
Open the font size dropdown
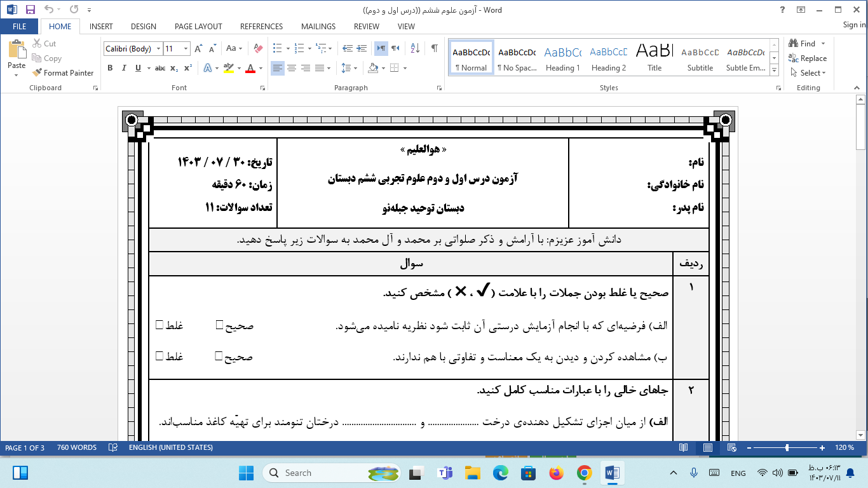[186, 49]
